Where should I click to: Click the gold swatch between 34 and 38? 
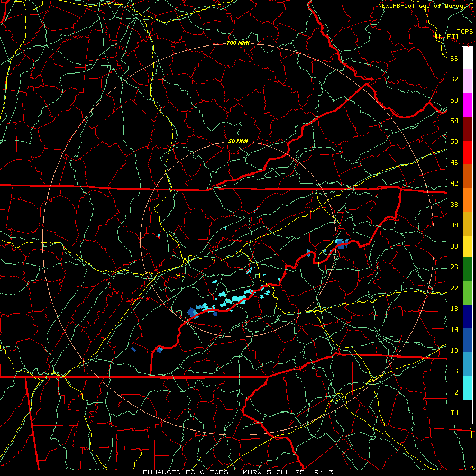click(467, 224)
